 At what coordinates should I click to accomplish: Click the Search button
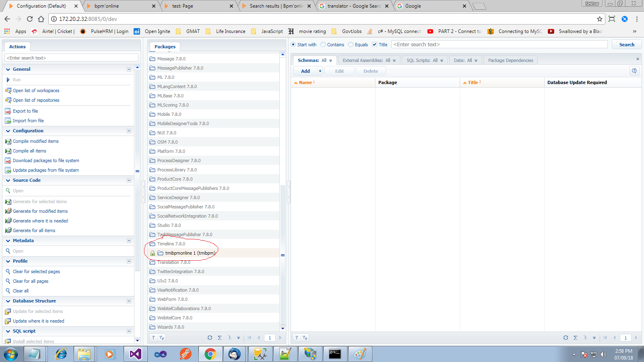point(627,45)
